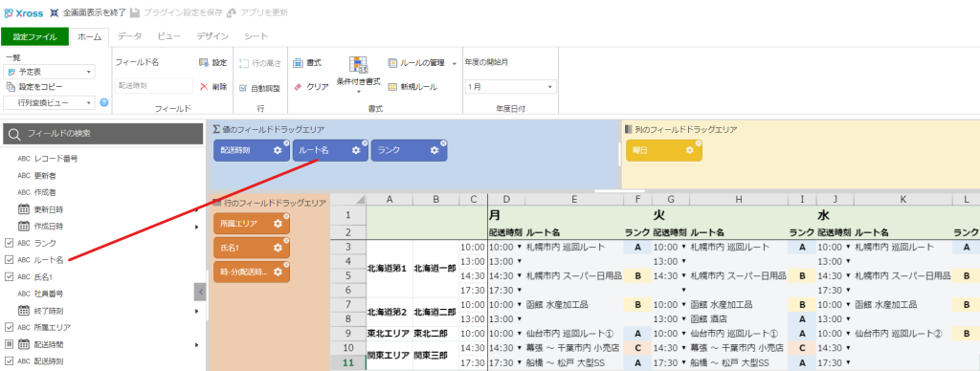The width and height of the screenshot is (980, 371).
Task: Open field 設定 in the フィールド group
Action: click(212, 63)
